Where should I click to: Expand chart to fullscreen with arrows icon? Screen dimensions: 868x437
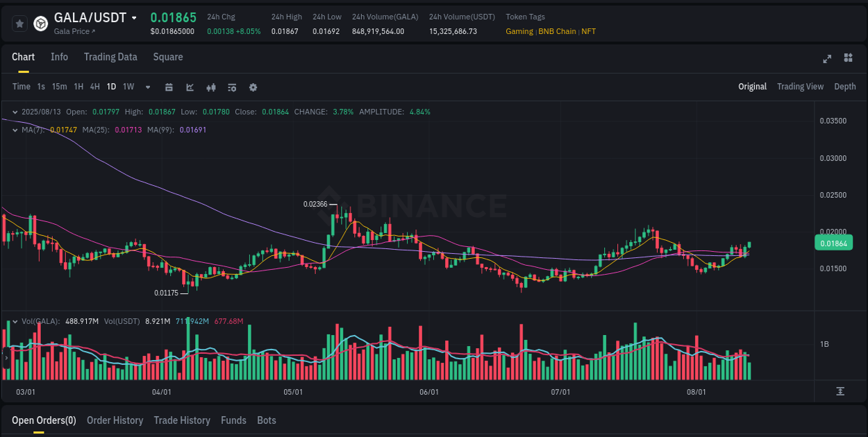tap(827, 58)
